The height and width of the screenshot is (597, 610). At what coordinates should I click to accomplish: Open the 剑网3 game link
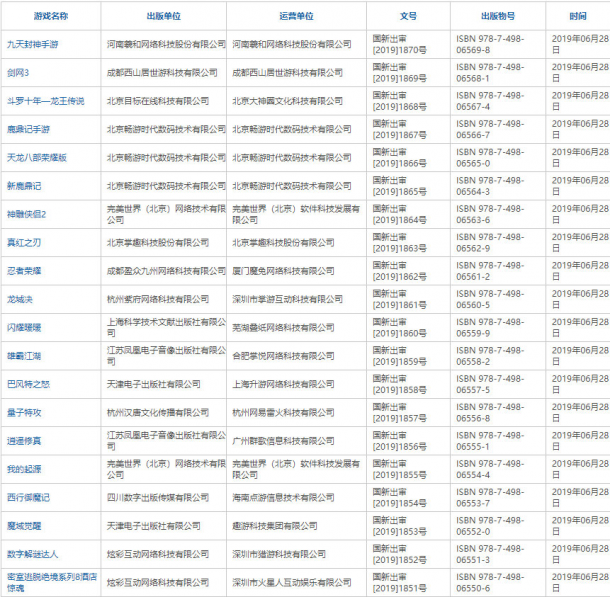tap(18, 73)
